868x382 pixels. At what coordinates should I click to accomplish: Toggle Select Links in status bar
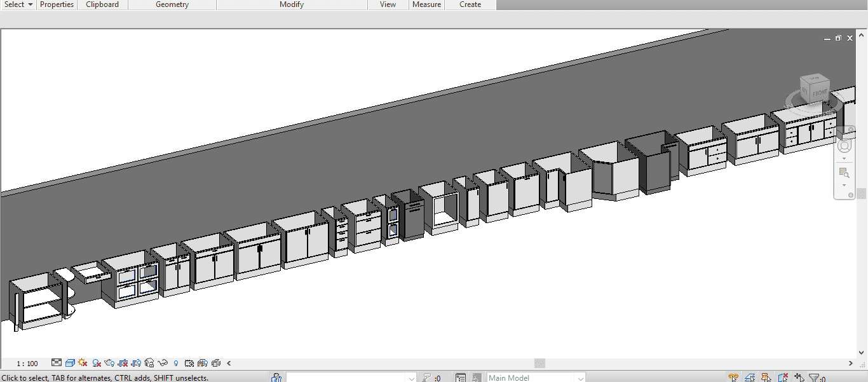[x=734, y=378]
